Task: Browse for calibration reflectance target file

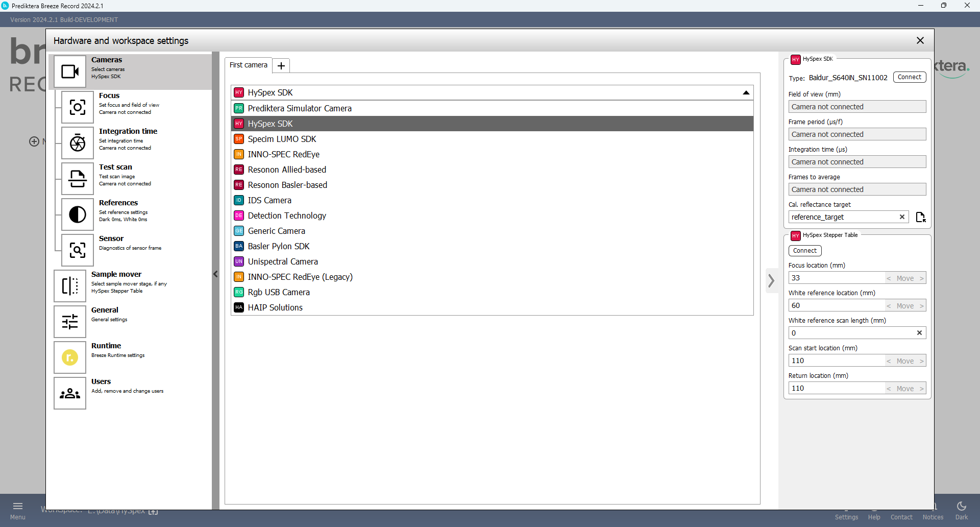Action: pyautogui.click(x=920, y=217)
